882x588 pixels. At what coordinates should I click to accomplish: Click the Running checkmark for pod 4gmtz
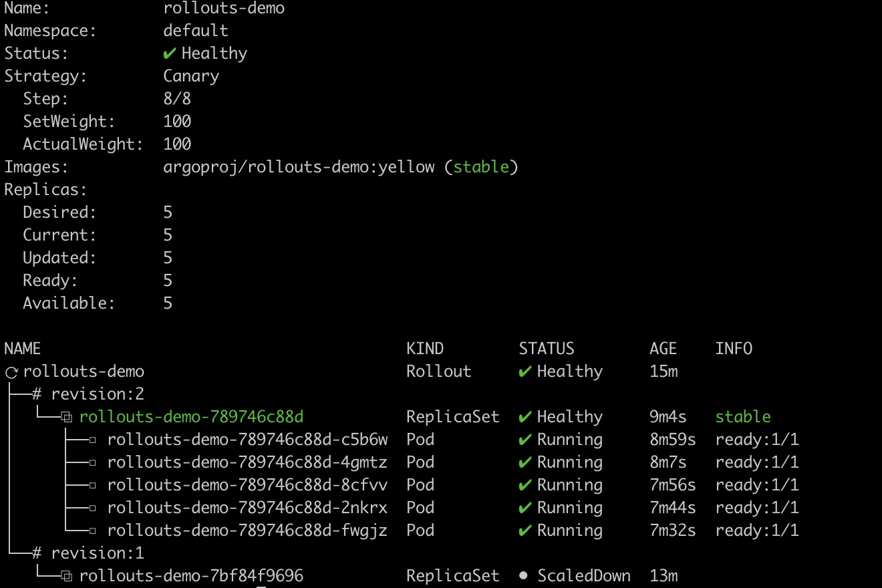pyautogui.click(x=525, y=462)
